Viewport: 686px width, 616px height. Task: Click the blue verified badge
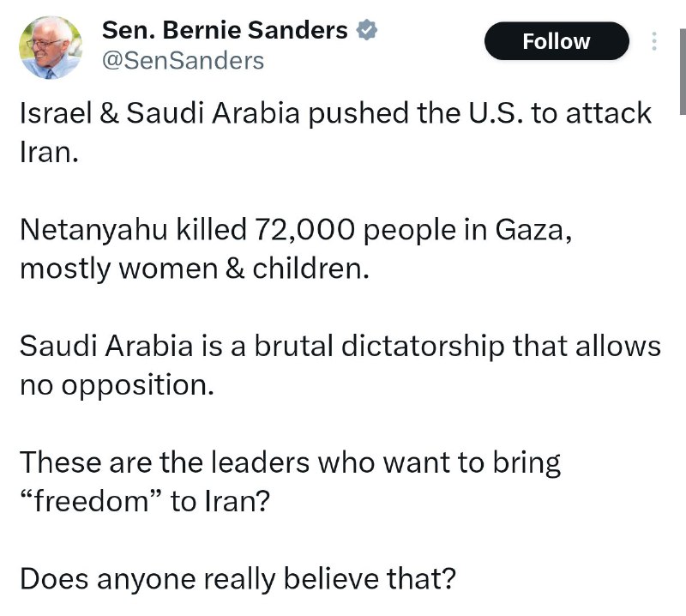tap(368, 31)
